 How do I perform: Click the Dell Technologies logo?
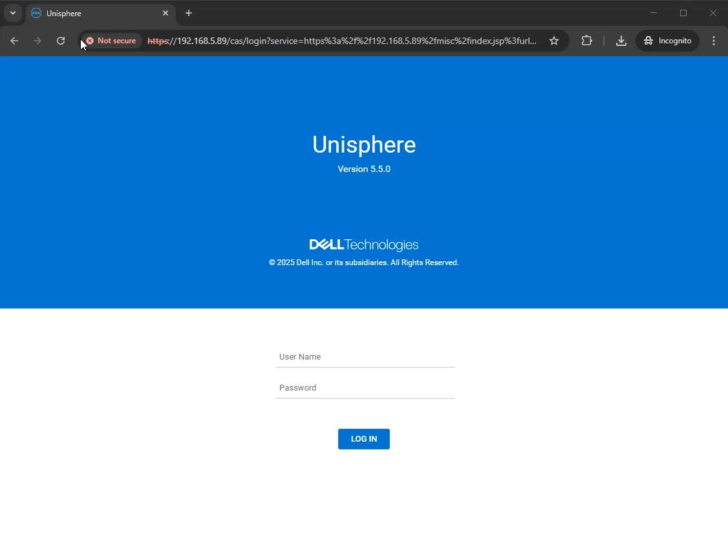click(x=364, y=245)
